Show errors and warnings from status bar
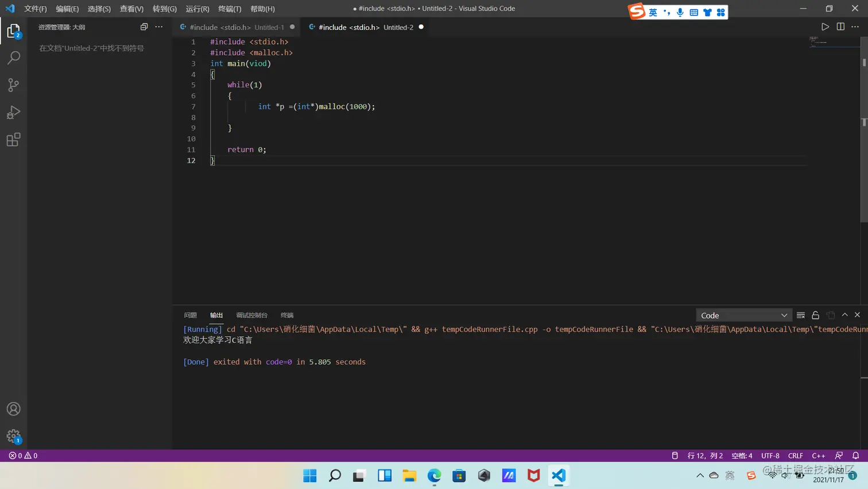 tap(23, 456)
